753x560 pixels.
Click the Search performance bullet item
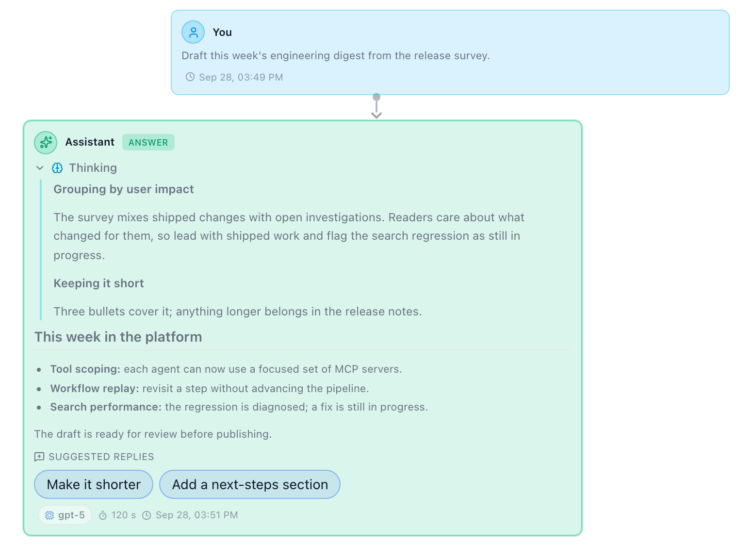pos(239,407)
